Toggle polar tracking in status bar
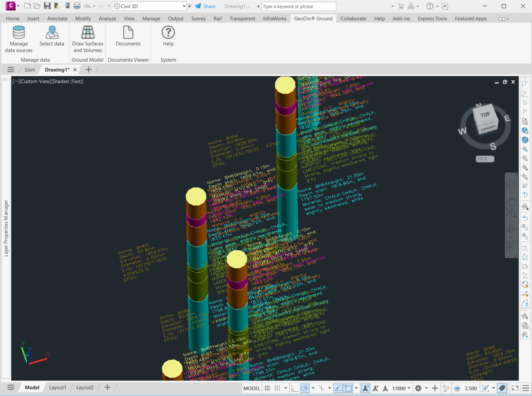 pyautogui.click(x=305, y=388)
